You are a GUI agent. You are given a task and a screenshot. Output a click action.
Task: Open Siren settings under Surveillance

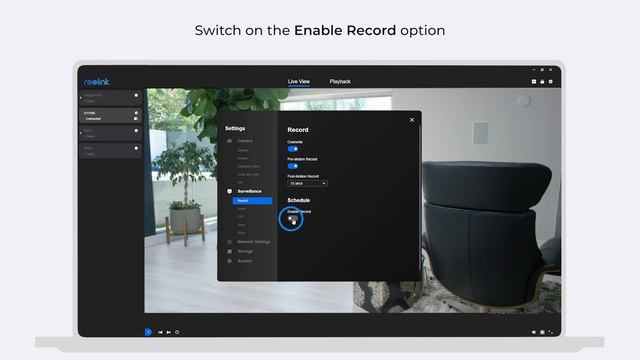coord(242,225)
